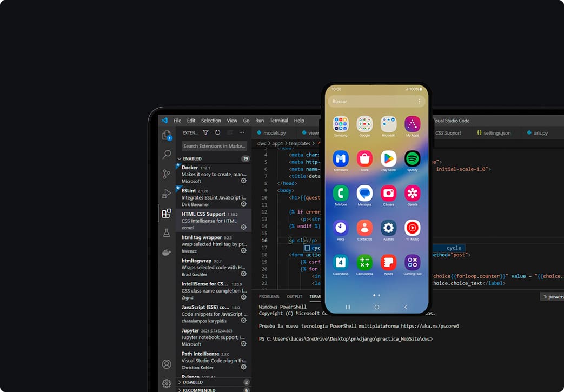This screenshot has height=392, width=564.
Task: Click the Search Extensions in Marketplace field
Action: tap(214, 146)
